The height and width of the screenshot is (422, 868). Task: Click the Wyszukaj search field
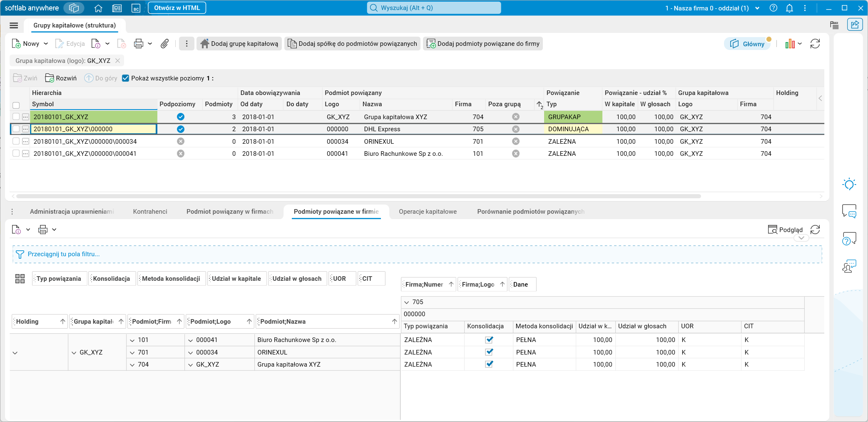434,8
